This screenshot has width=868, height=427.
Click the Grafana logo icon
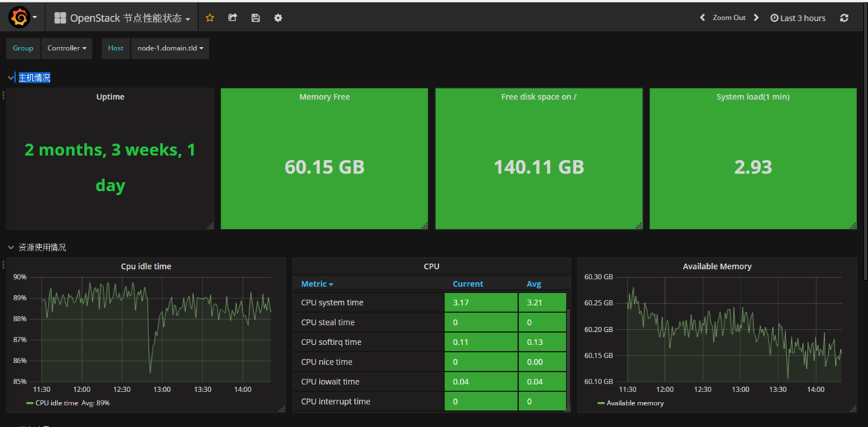coord(20,17)
